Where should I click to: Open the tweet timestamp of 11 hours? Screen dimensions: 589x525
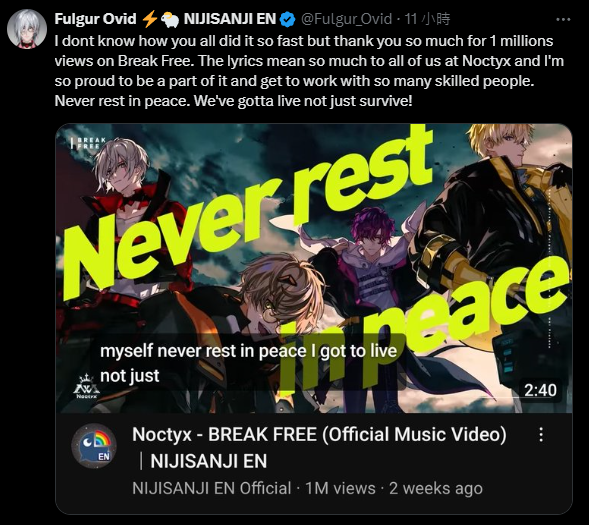pyautogui.click(x=427, y=19)
